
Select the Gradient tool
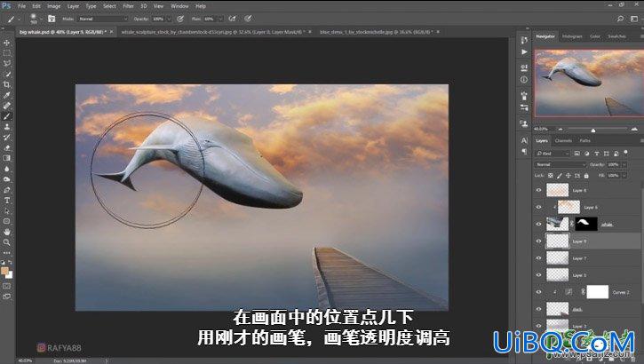[7, 158]
